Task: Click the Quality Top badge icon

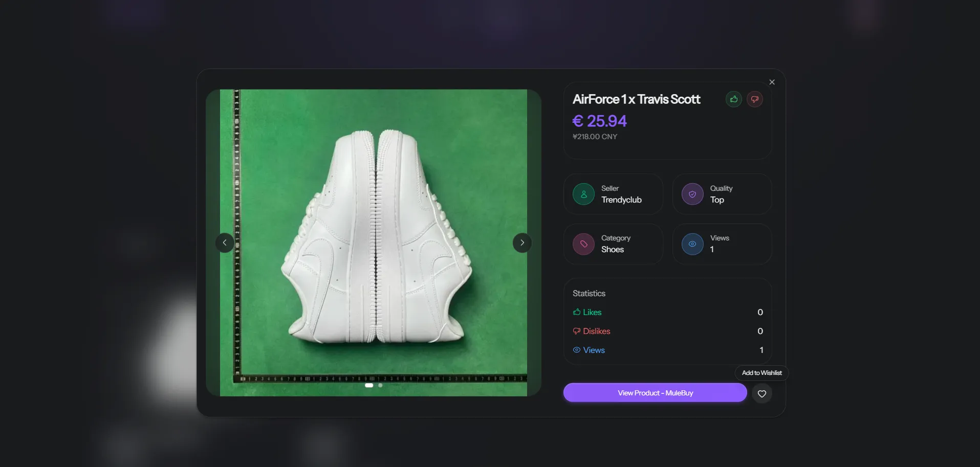Action: pos(692,194)
